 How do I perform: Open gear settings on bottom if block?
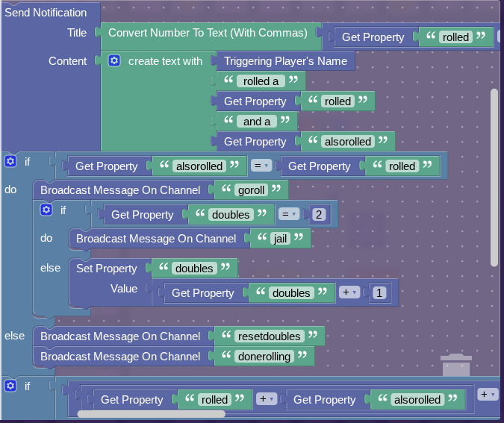[x=10, y=386]
